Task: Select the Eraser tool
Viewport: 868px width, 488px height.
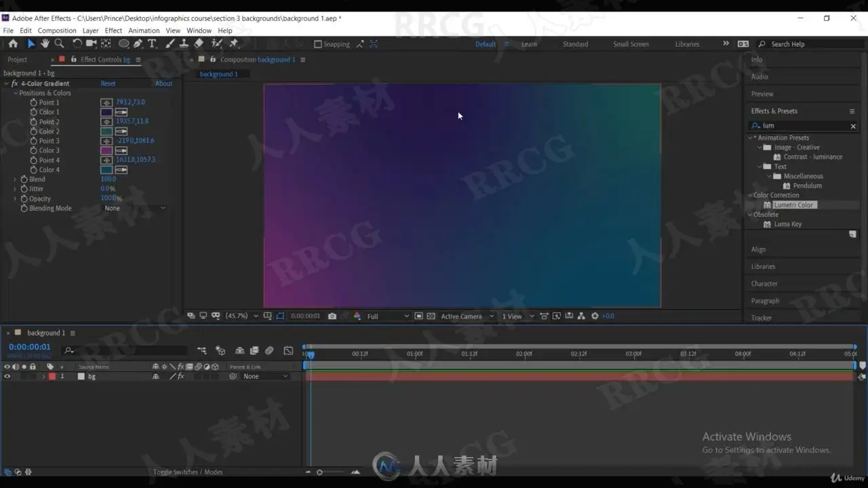Action: coord(199,43)
